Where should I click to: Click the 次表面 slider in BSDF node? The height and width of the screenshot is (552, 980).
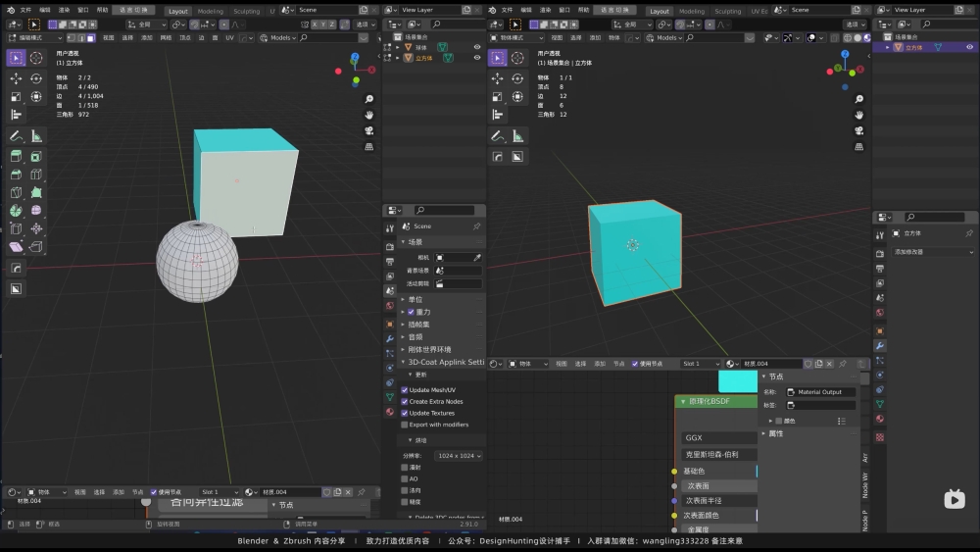[x=718, y=485]
